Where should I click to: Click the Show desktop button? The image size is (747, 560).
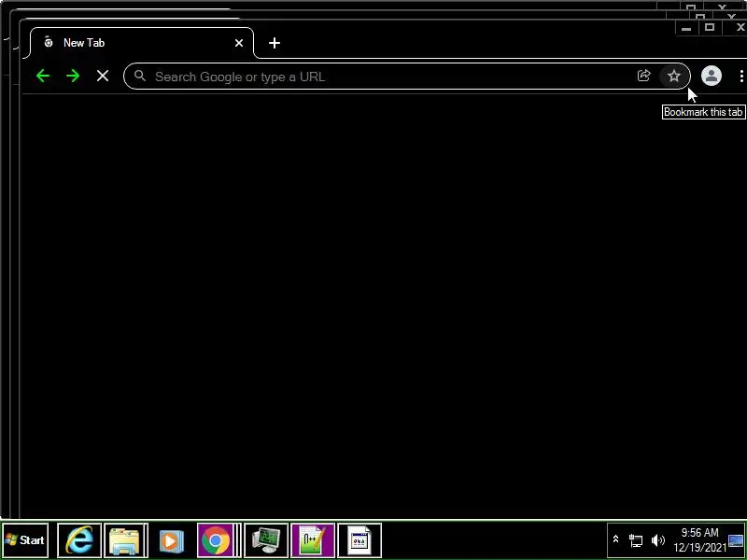pos(737,540)
